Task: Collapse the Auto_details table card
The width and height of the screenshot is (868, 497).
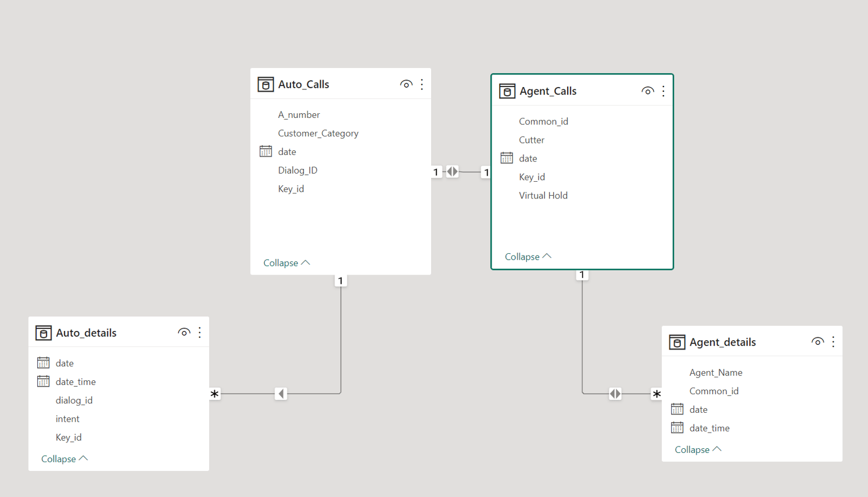Action: coord(64,459)
